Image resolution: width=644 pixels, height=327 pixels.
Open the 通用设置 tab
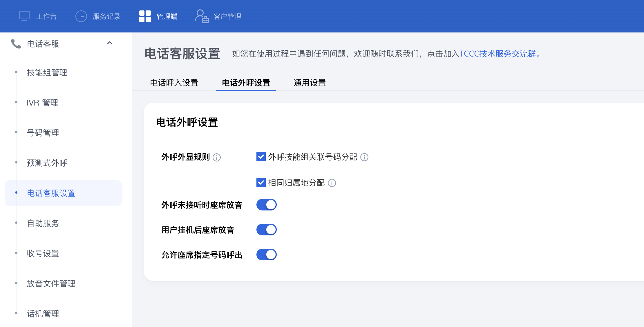310,83
